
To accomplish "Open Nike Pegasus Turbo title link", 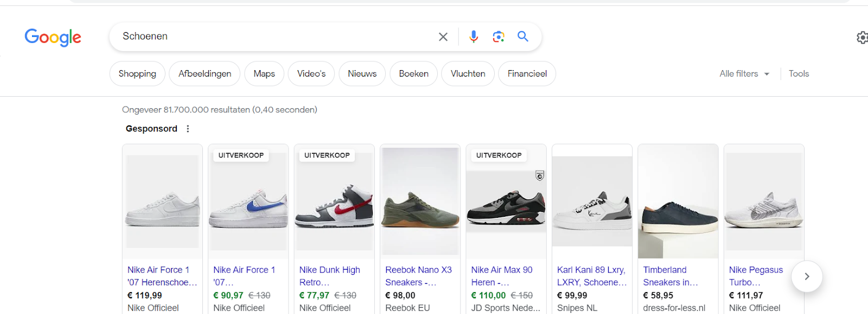I will (756, 276).
